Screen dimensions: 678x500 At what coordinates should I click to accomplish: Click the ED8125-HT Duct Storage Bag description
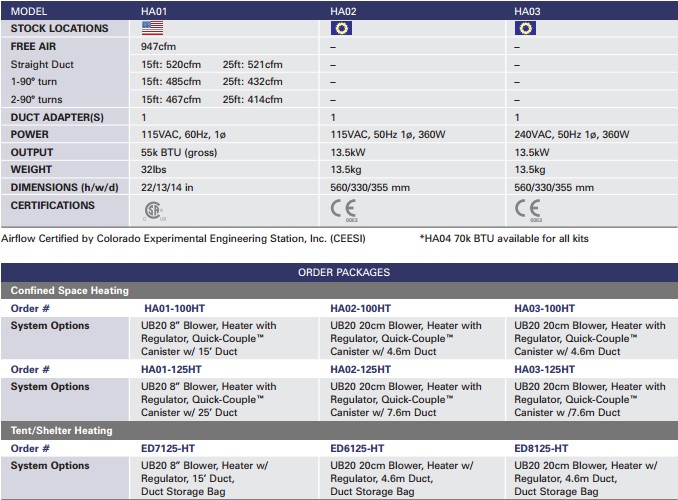coord(585,478)
